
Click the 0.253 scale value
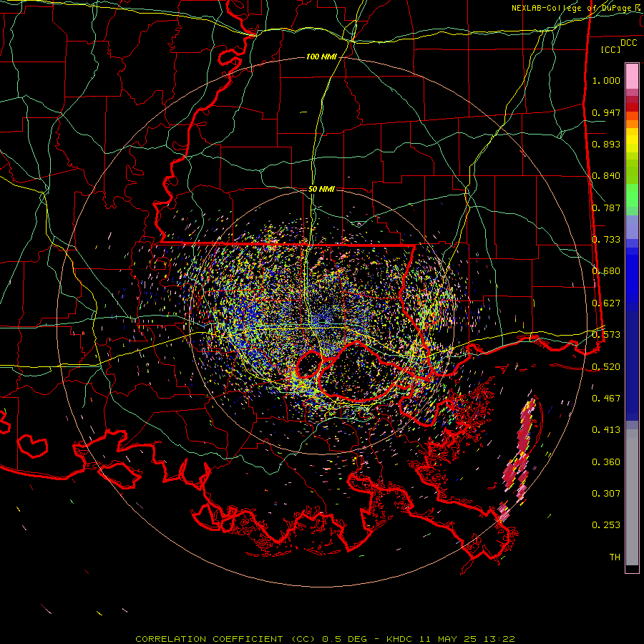[606, 525]
